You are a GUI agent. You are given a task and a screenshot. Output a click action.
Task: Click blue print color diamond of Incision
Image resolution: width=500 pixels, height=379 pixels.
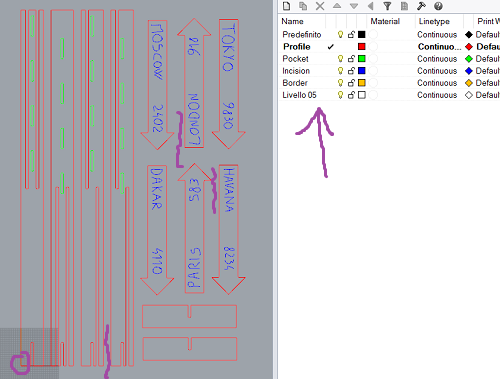point(469,71)
